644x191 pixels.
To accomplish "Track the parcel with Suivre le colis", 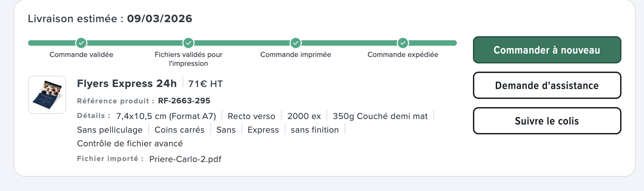I will [547, 121].
